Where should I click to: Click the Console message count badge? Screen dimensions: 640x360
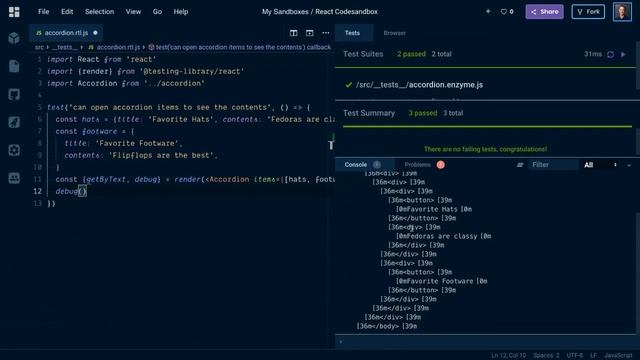click(x=377, y=165)
